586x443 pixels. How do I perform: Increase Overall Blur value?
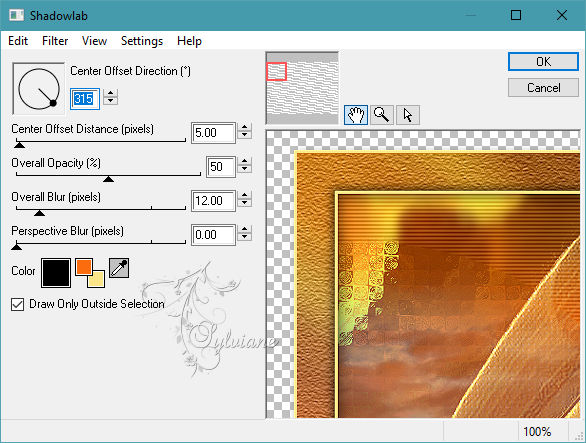(x=244, y=196)
